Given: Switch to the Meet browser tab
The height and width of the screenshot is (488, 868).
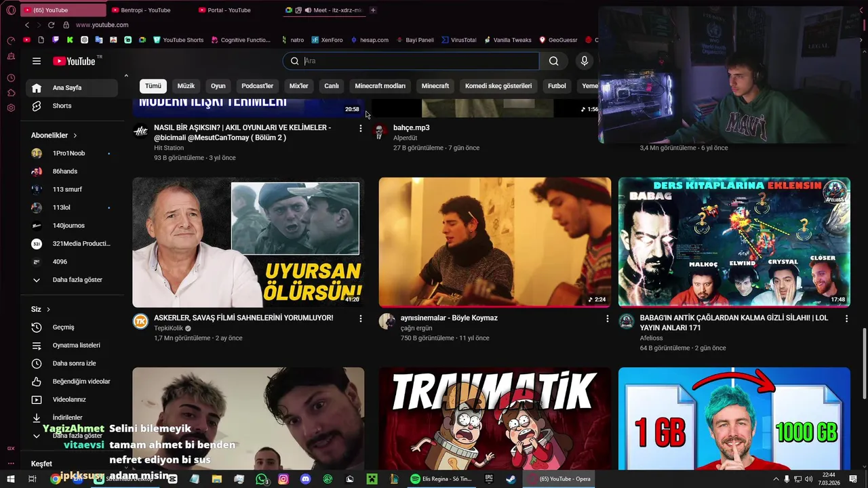Looking at the screenshot, I should (324, 10).
